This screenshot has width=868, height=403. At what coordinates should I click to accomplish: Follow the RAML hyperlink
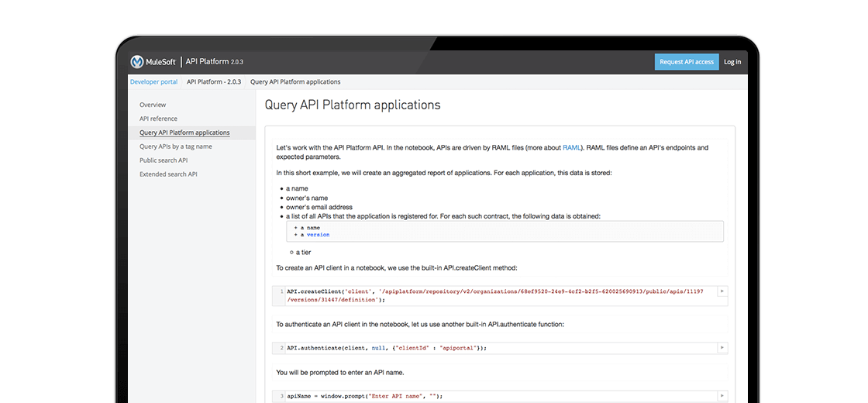click(x=572, y=148)
